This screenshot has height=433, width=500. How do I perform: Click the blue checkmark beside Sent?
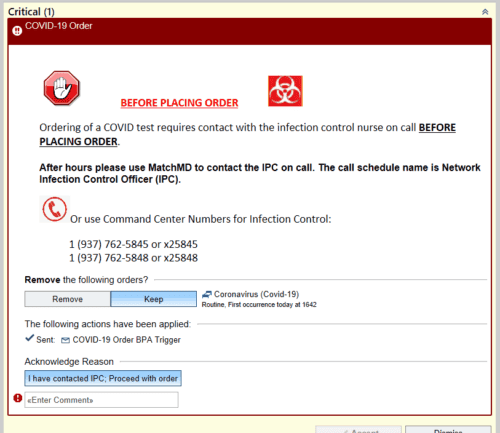pos(30,338)
